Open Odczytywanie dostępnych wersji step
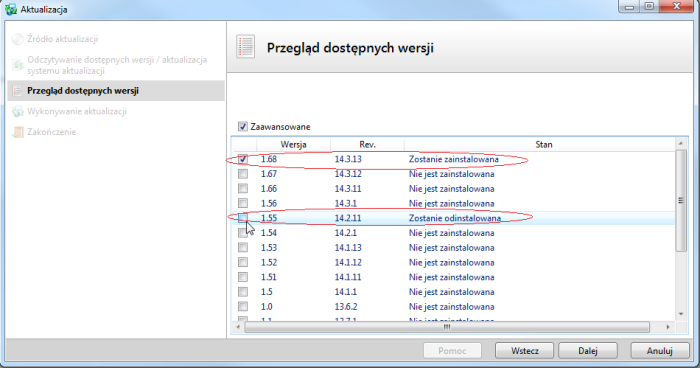Image resolution: width=700 pixels, height=368 pixels. click(x=117, y=65)
